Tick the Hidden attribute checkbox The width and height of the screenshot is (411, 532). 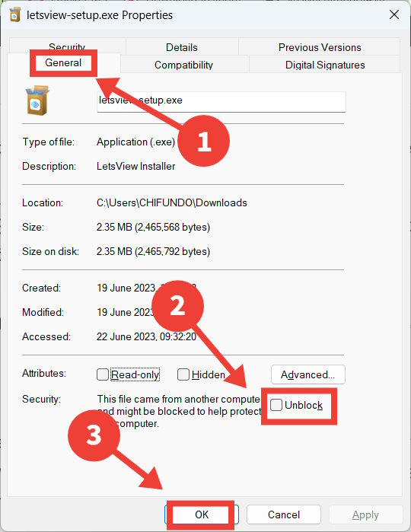[183, 374]
